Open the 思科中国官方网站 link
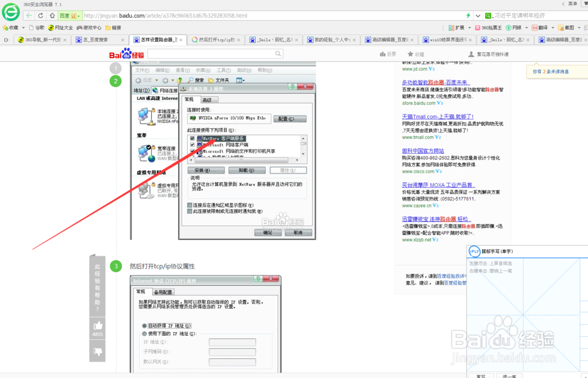Screen dimensions: 588x378 point(423,150)
